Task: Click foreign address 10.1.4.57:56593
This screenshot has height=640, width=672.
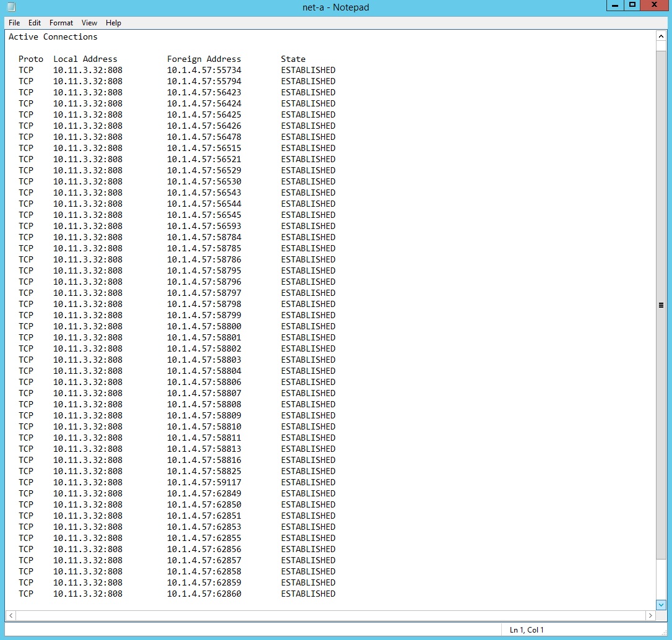Action: pyautogui.click(x=204, y=227)
